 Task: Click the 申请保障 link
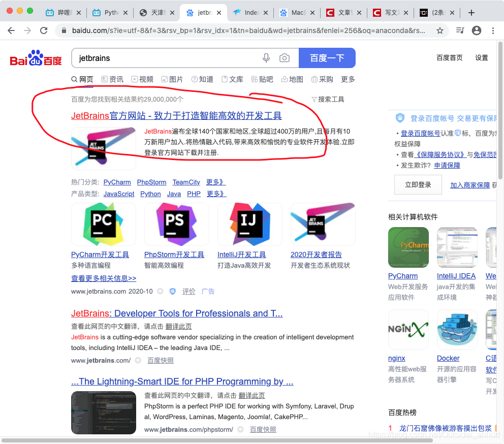pos(447,165)
